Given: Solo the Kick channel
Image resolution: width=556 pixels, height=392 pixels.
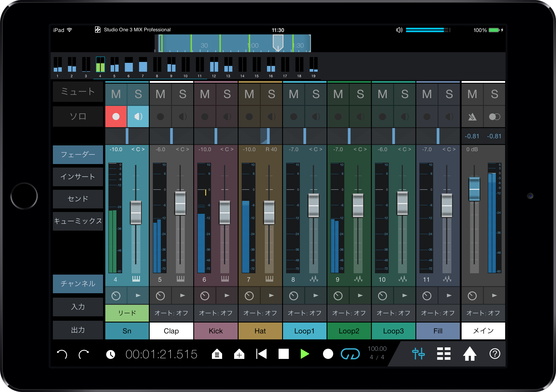Looking at the screenshot, I should 227,94.
